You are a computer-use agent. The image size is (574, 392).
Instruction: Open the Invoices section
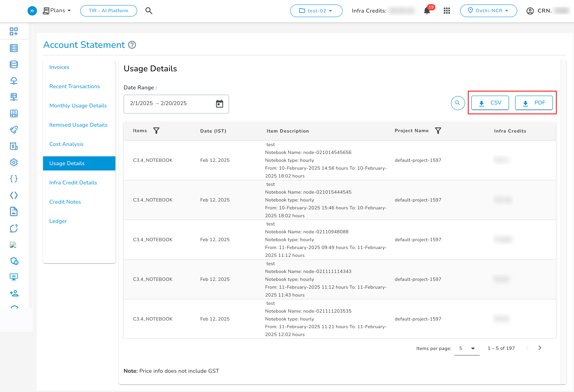[x=59, y=67]
